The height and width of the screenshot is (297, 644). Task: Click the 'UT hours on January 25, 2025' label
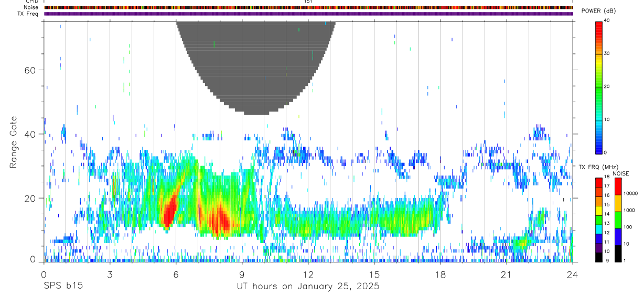[308, 287]
